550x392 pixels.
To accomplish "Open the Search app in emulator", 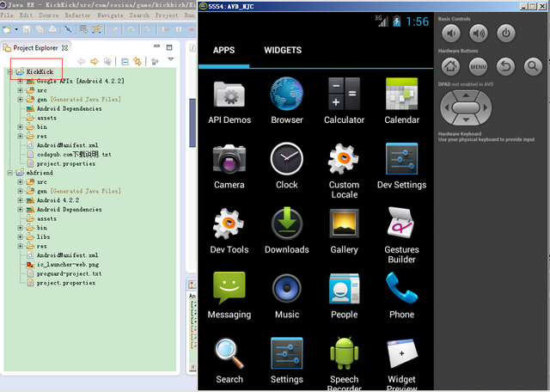I will point(229,361).
